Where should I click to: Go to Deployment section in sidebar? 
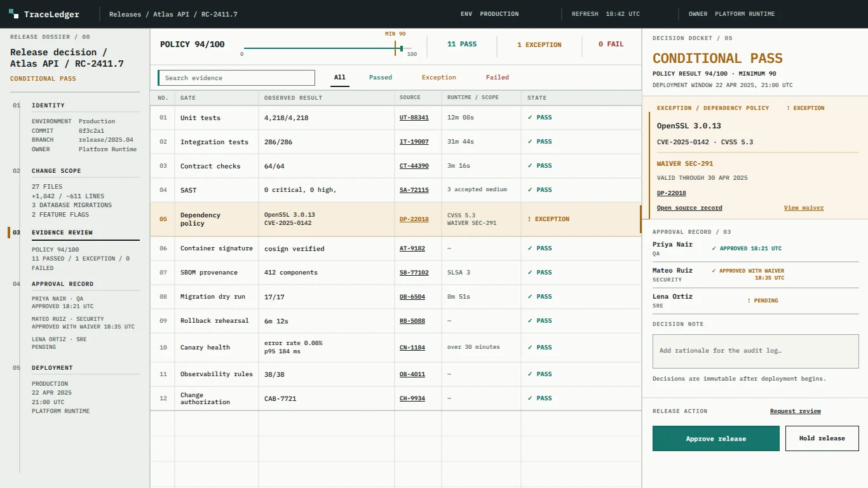point(52,368)
